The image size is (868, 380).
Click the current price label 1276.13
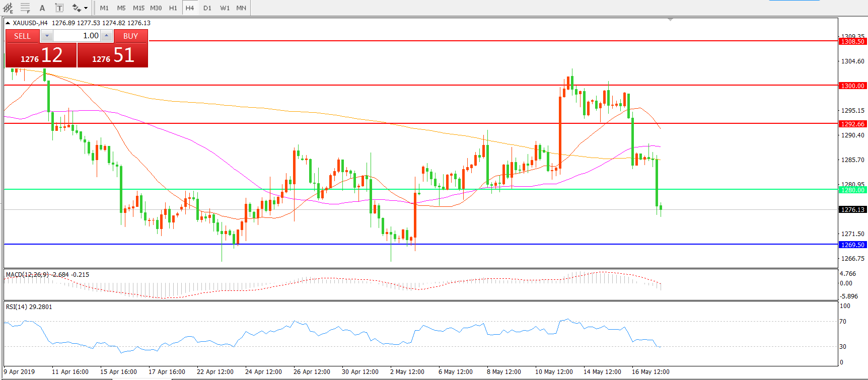click(x=853, y=209)
